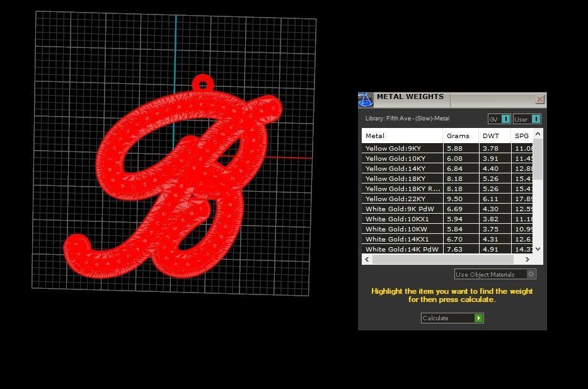Click the 5.88 grams value

tap(454, 149)
